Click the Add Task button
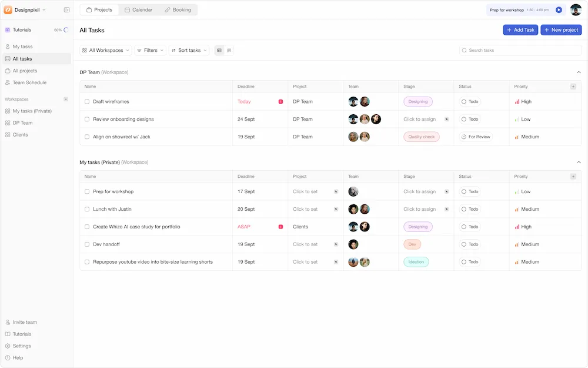Image resolution: width=588 pixels, height=368 pixels. 520,29
